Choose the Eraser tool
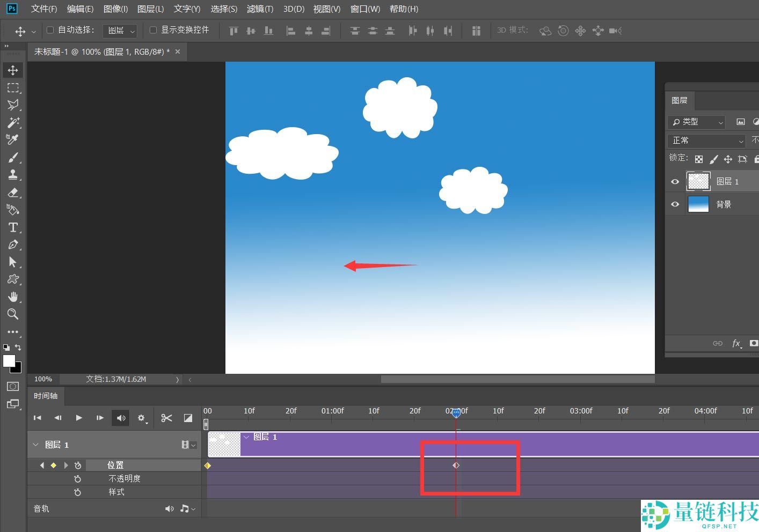 13,193
